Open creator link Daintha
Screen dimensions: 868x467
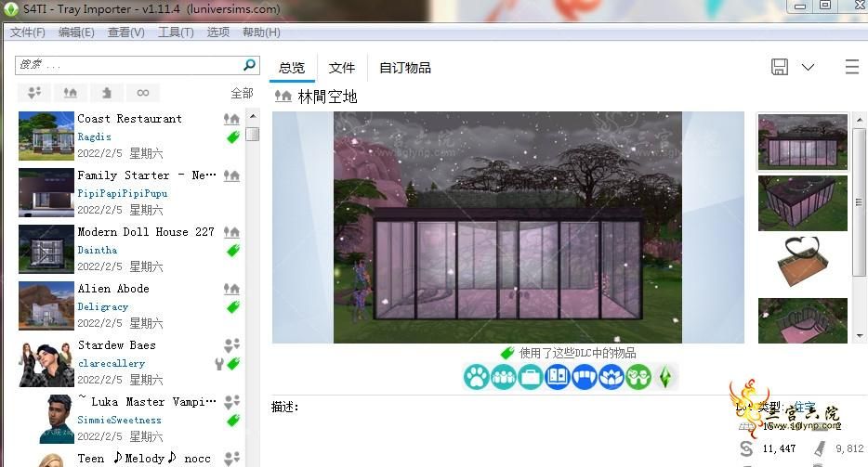point(98,250)
